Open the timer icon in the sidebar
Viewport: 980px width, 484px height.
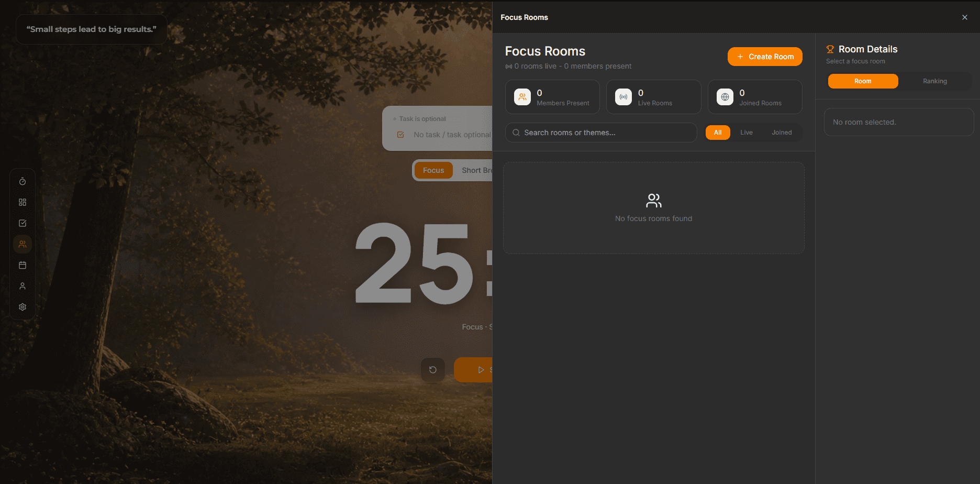(x=23, y=181)
